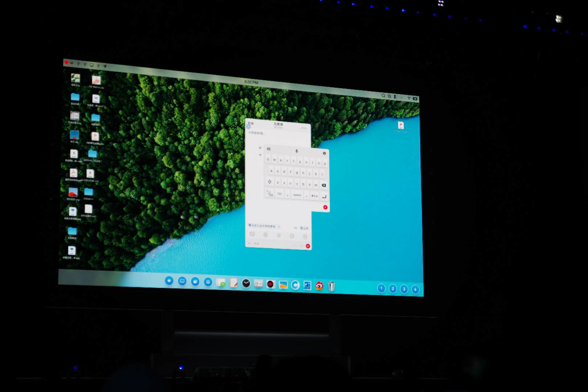Screen dimensions: 588x392
Task: Click the @ mention icon in the post toolbar
Action: (x=265, y=235)
